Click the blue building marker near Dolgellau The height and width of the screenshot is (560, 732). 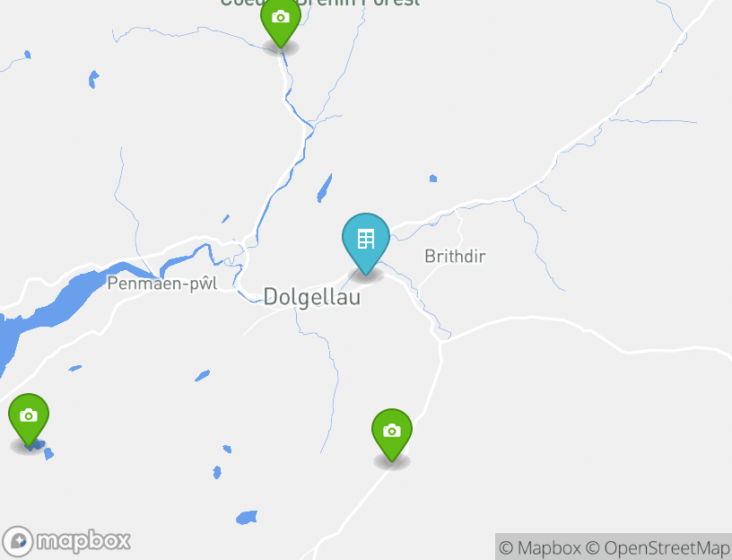coord(366,243)
